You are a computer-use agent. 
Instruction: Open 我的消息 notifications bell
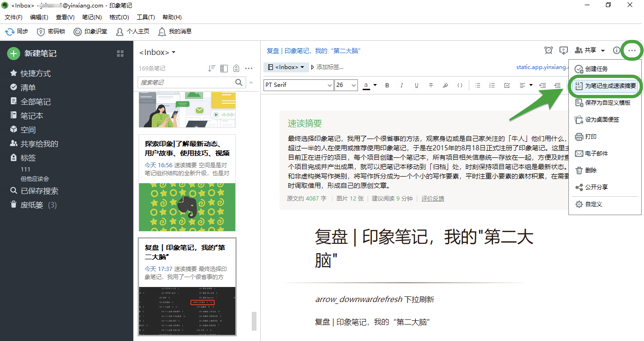coord(175,31)
